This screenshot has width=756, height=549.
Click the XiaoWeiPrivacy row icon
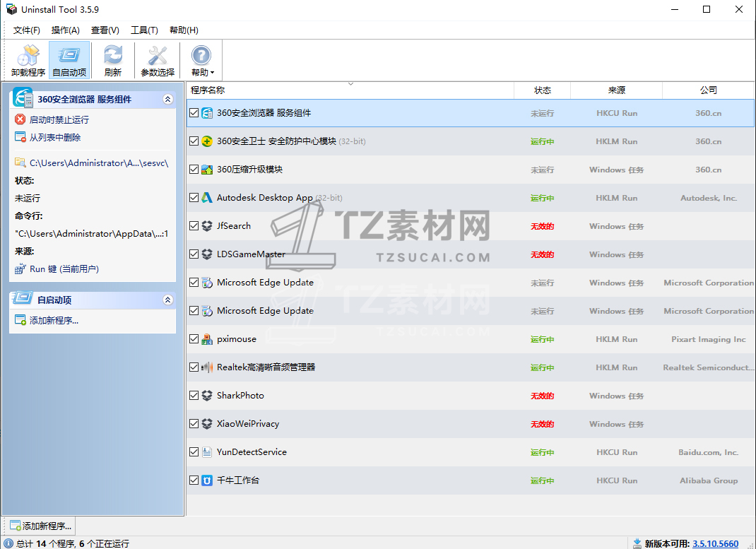click(207, 424)
